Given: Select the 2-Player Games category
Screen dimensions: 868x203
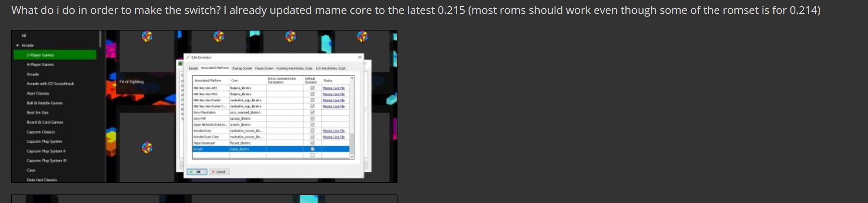Looking at the screenshot, I should pos(55,55).
